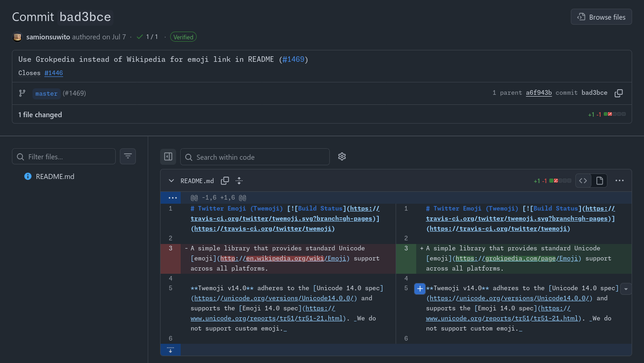Expand hidden lines above the hunk header

tap(171, 198)
